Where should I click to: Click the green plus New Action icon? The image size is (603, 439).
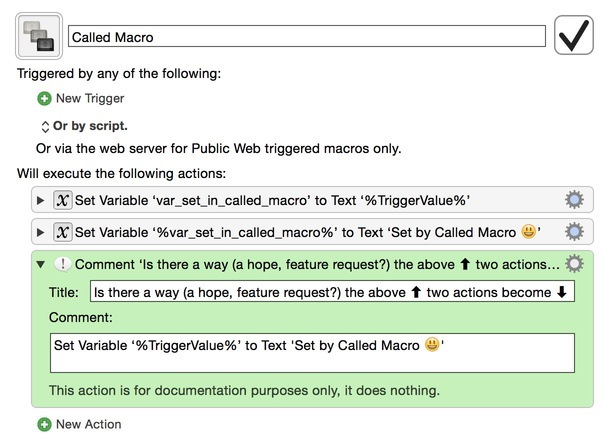(x=44, y=424)
